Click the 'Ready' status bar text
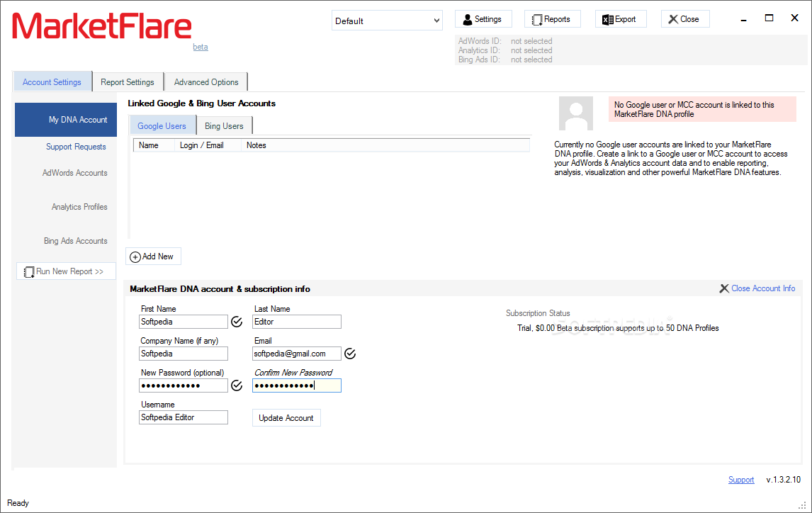Viewport: 812px width, 513px height. 18,503
